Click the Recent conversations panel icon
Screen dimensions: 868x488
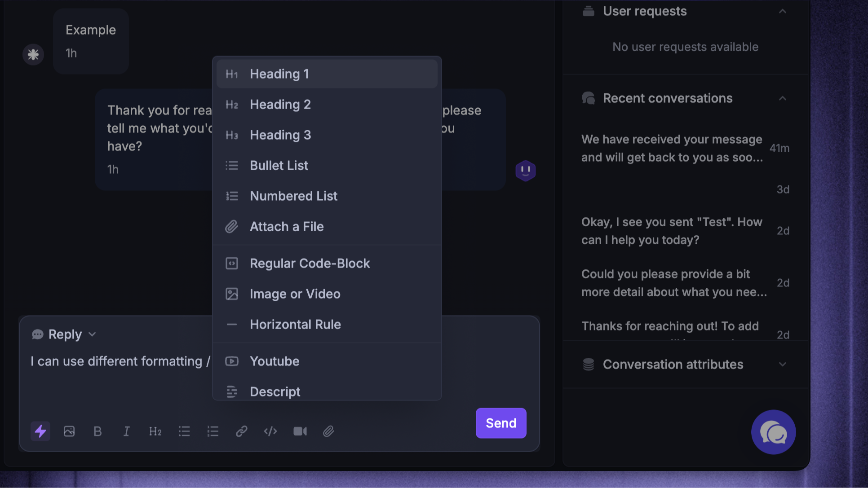click(589, 98)
